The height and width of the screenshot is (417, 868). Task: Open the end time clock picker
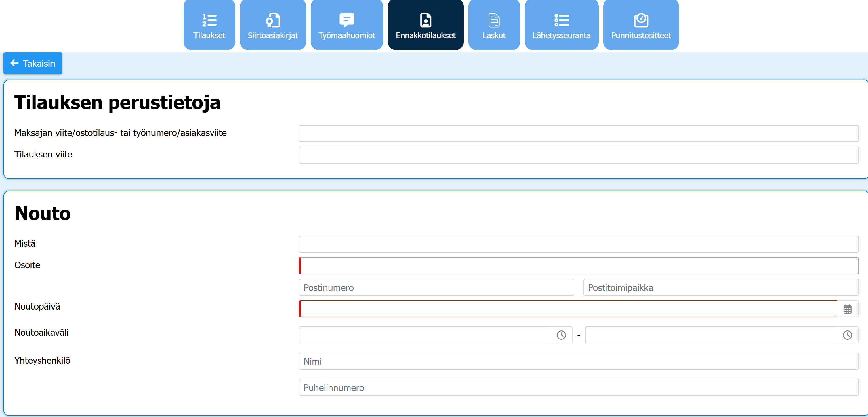click(847, 335)
